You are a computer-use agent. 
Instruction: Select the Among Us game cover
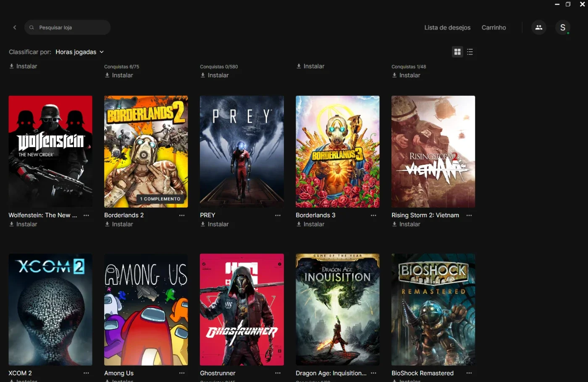[x=146, y=310]
